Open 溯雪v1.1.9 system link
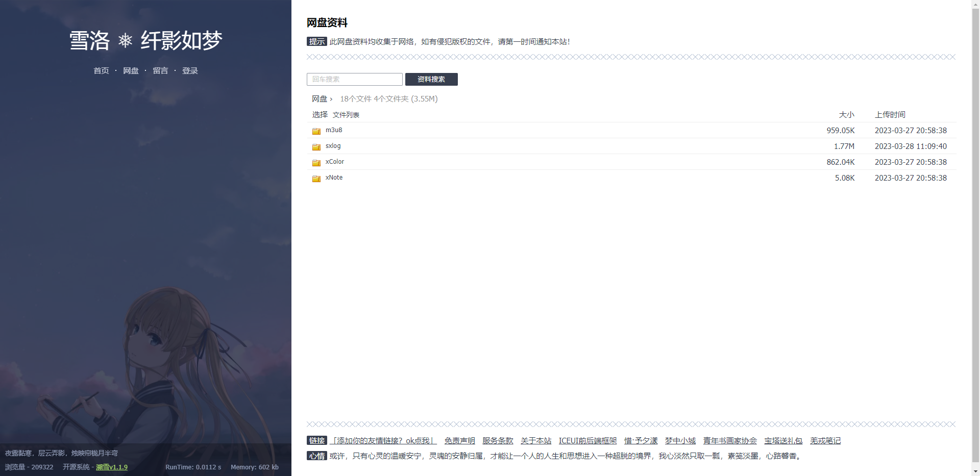 tap(112, 467)
